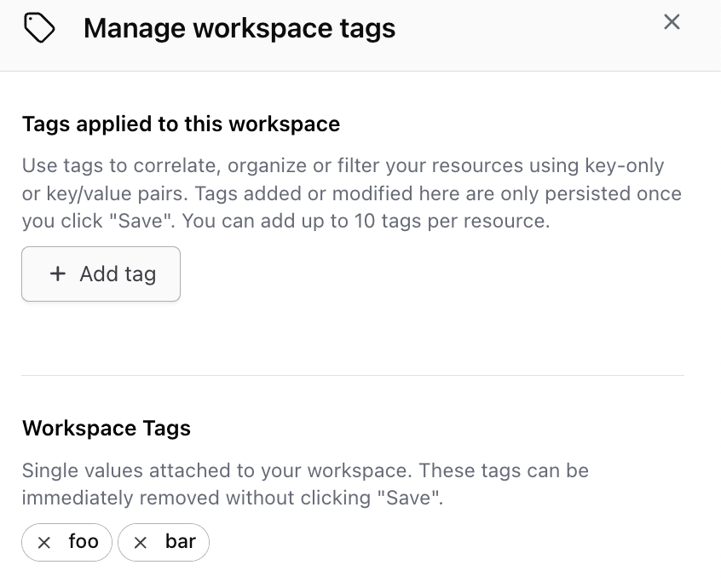Click the horizontal divider above Workspace Tags
Image resolution: width=721 pixels, height=588 pixels.
[x=352, y=375]
